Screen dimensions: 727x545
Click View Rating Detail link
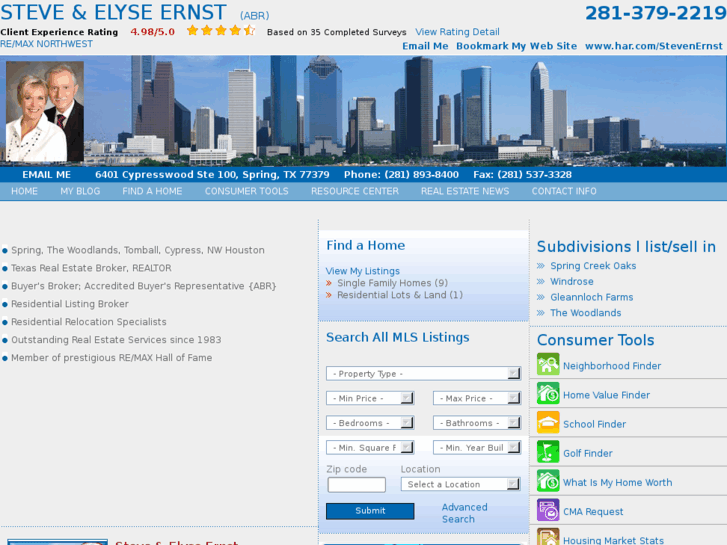point(457,32)
